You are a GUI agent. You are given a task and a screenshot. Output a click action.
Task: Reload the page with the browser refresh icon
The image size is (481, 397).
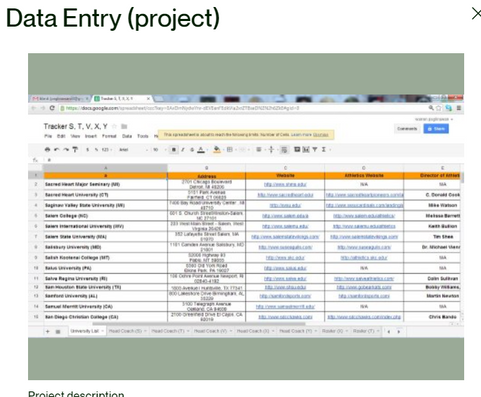pyautogui.click(x=52, y=108)
